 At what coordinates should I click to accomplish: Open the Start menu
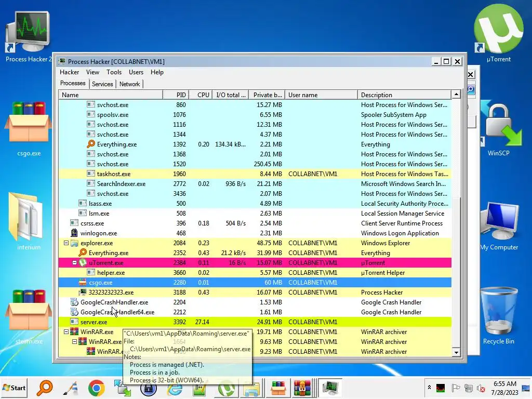coord(14,388)
